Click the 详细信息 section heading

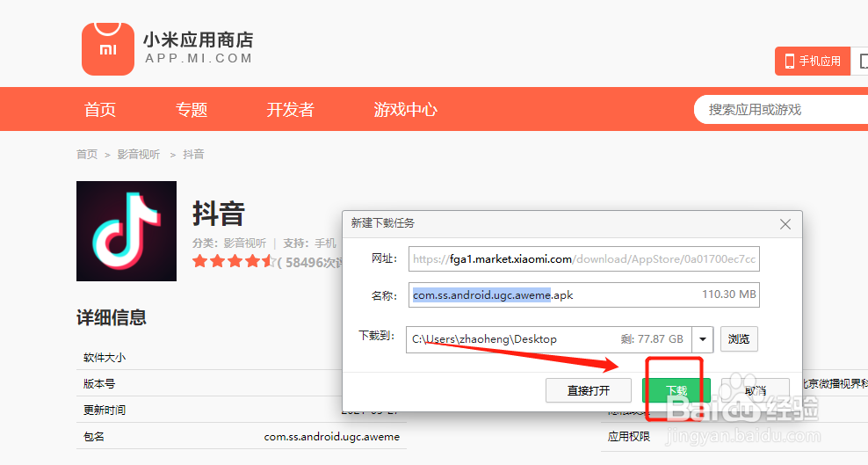tap(112, 317)
